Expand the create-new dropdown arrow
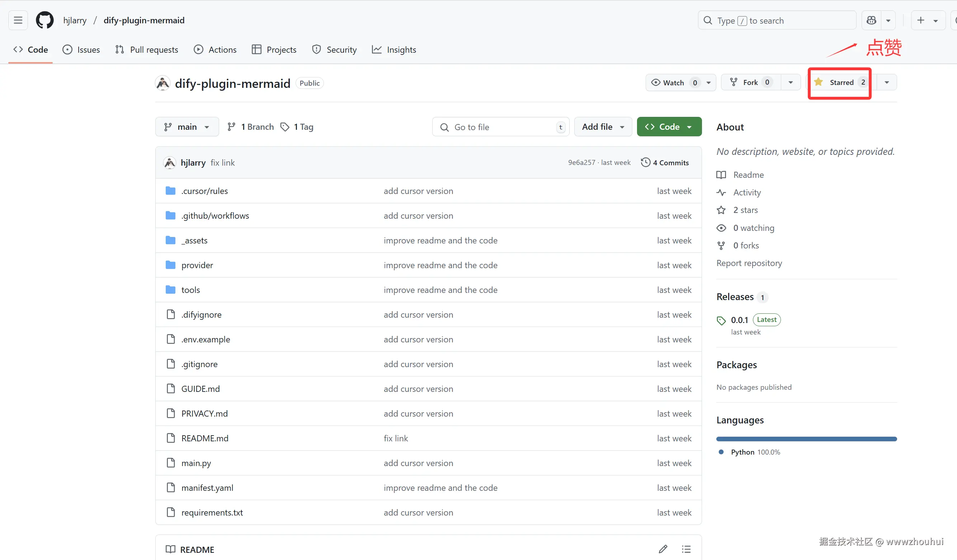 (936, 20)
